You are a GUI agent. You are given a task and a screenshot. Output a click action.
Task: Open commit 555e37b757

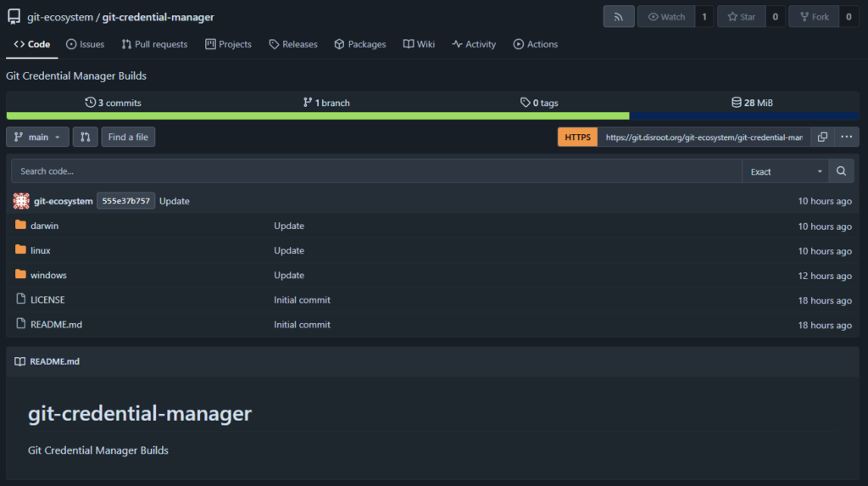(125, 201)
